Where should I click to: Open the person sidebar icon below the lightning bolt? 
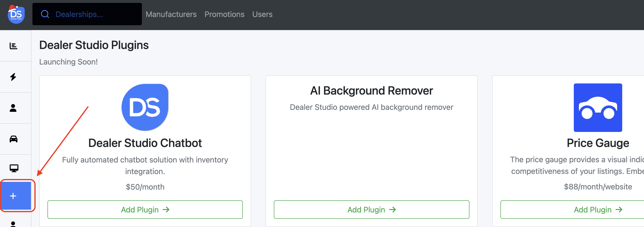pos(13,108)
